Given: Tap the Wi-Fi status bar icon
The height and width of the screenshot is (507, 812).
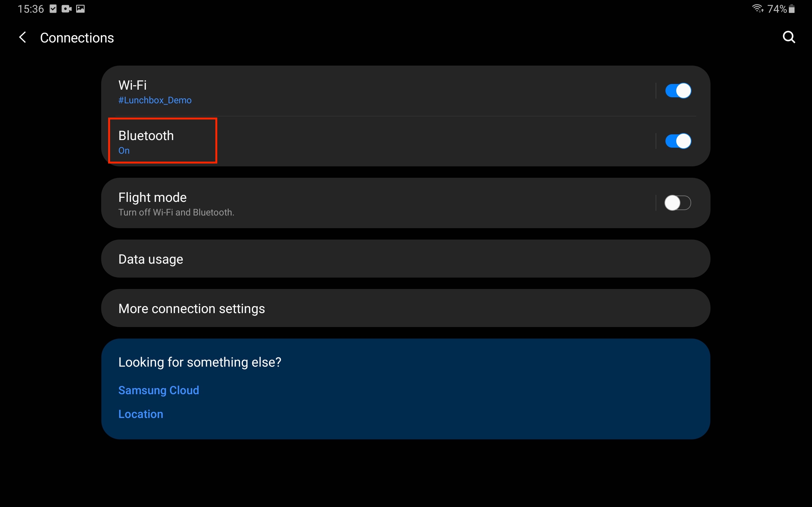Looking at the screenshot, I should coord(757,8).
